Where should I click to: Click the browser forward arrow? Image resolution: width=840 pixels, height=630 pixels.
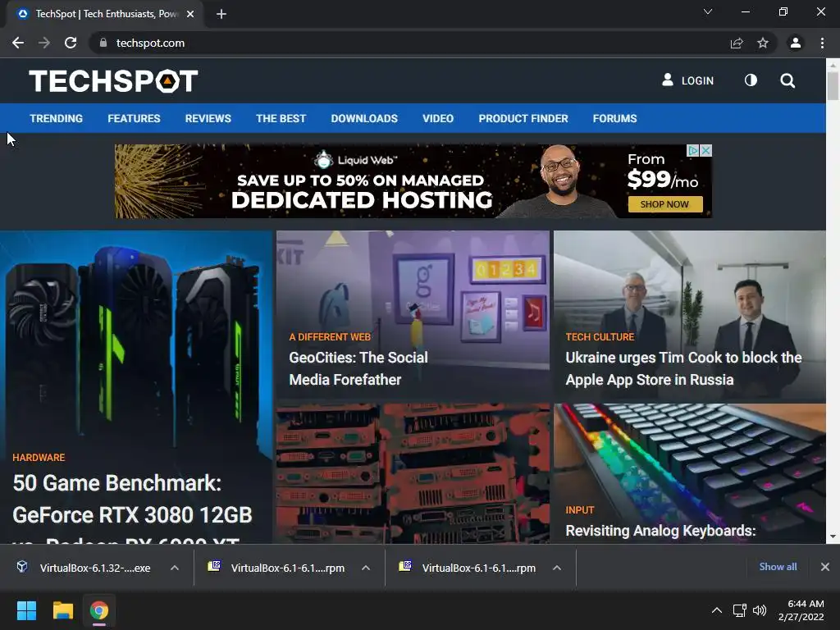[44, 43]
